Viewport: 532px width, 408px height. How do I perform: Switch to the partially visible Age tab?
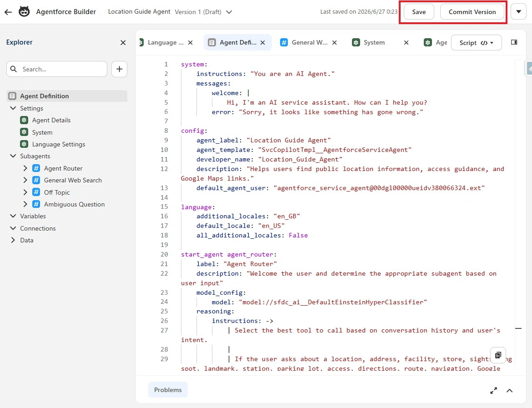pyautogui.click(x=436, y=42)
